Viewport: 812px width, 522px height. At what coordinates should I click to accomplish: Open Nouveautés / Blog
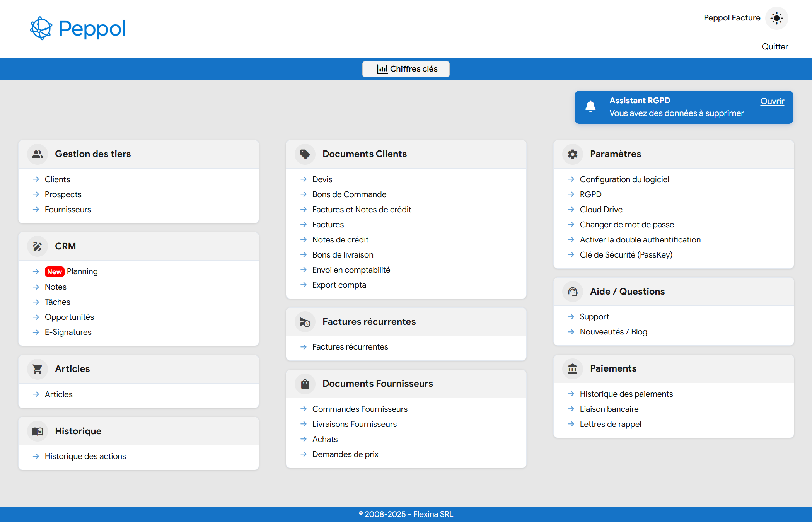614,332
